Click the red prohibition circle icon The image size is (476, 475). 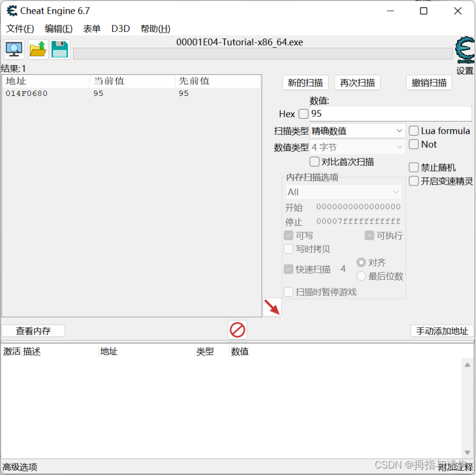(x=237, y=330)
